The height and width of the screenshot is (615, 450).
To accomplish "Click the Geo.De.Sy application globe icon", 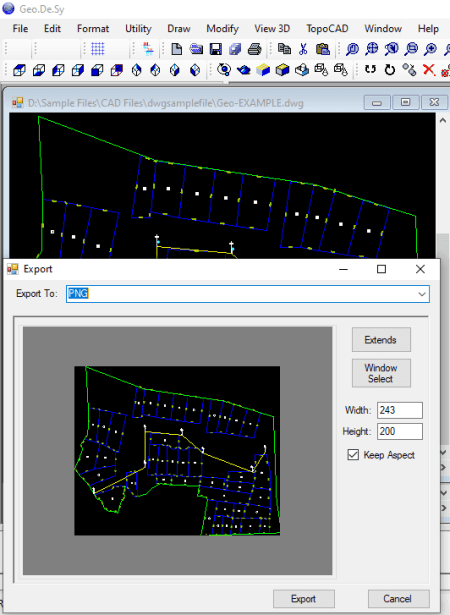I will pyautogui.click(x=8, y=8).
